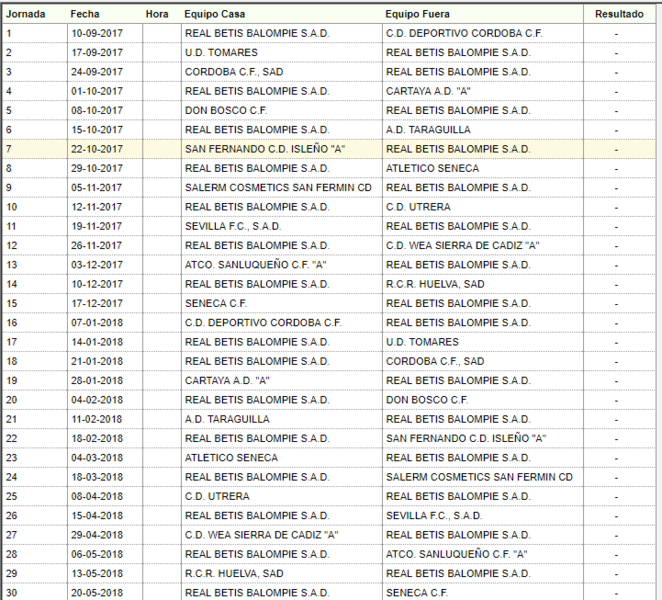Select the date 18-02-2018

(97, 438)
